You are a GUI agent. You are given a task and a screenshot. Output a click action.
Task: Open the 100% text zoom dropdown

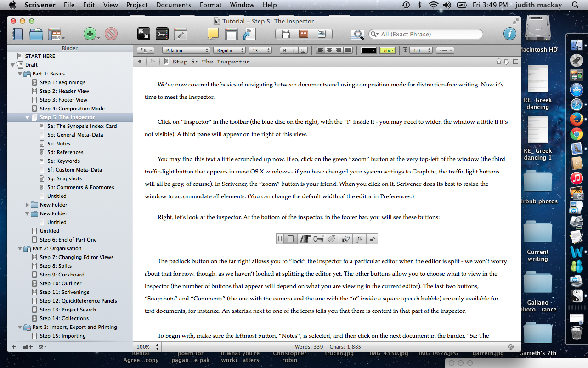pos(148,347)
